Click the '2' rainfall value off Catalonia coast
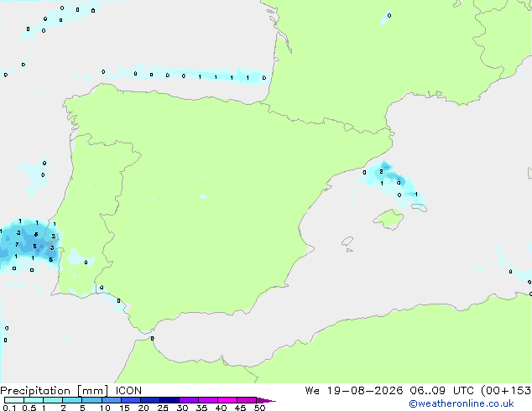532x411 pixels. click(381, 172)
